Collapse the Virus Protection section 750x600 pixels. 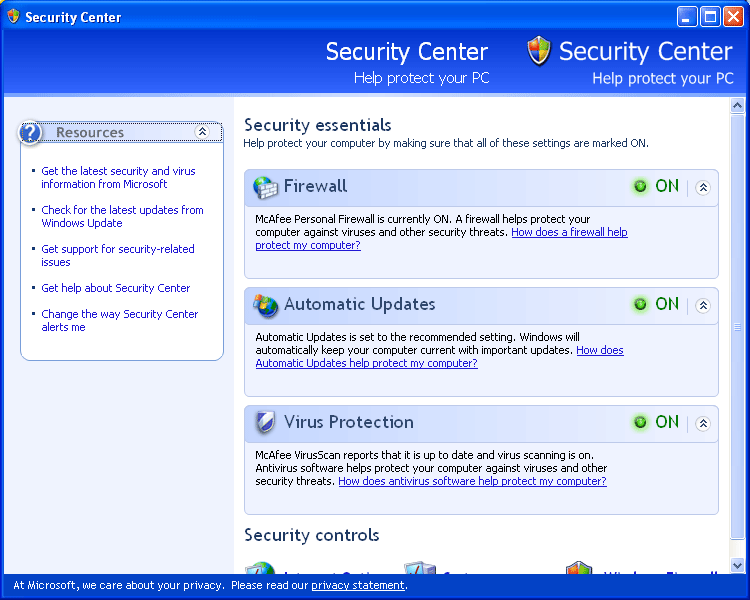tap(703, 423)
